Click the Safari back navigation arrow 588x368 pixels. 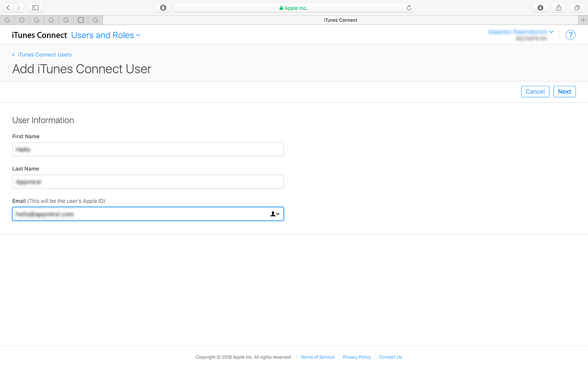coord(8,7)
